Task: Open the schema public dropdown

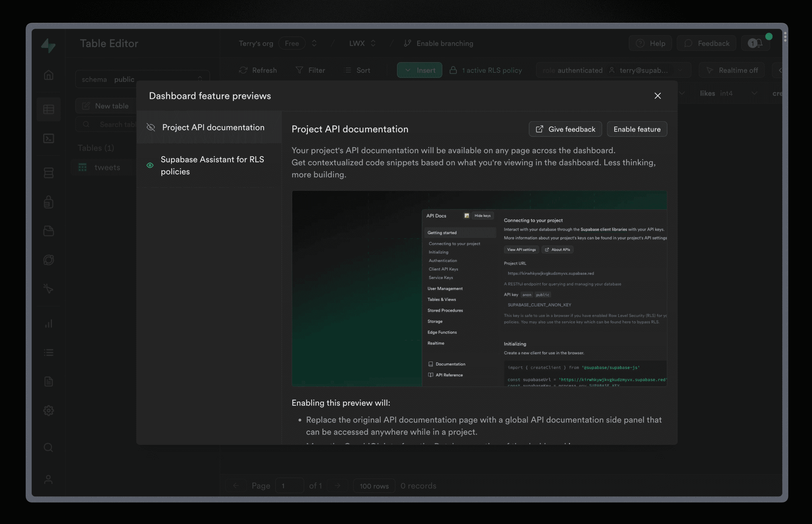Action: pos(143,79)
